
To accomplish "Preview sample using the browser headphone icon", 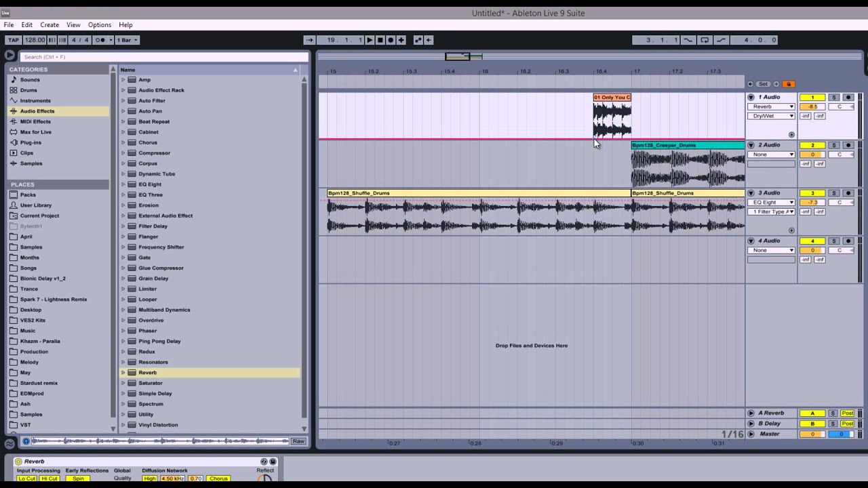I will [26, 441].
